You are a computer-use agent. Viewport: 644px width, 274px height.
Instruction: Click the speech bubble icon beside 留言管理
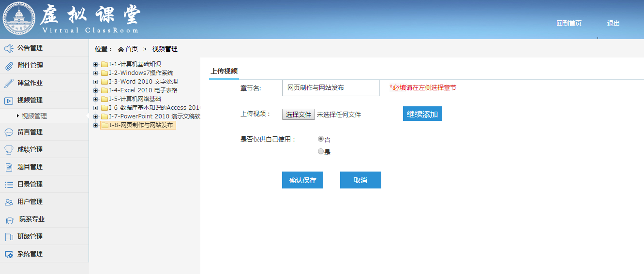click(9, 132)
